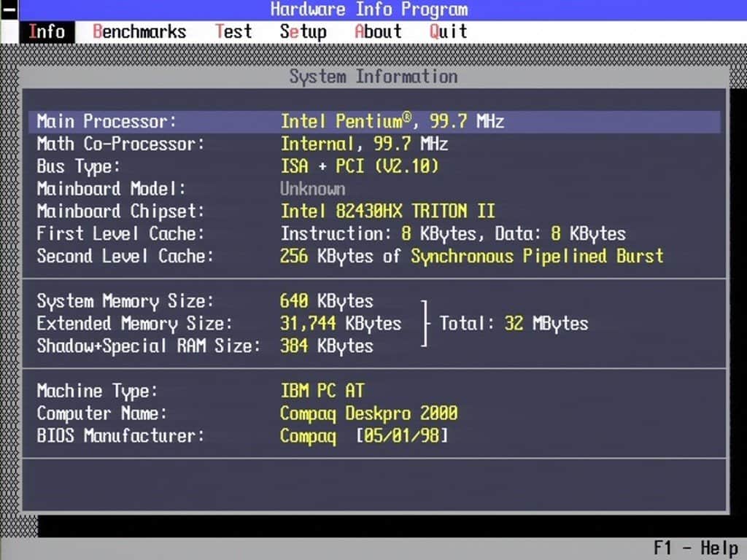Click the BIOS date '[05/01/98]'
The width and height of the screenshot is (747, 560).
tap(402, 436)
